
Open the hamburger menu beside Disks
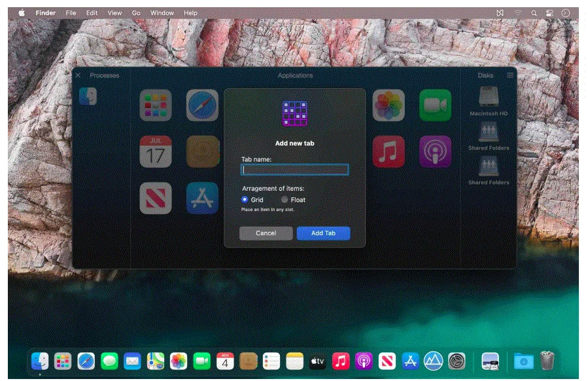coord(510,75)
